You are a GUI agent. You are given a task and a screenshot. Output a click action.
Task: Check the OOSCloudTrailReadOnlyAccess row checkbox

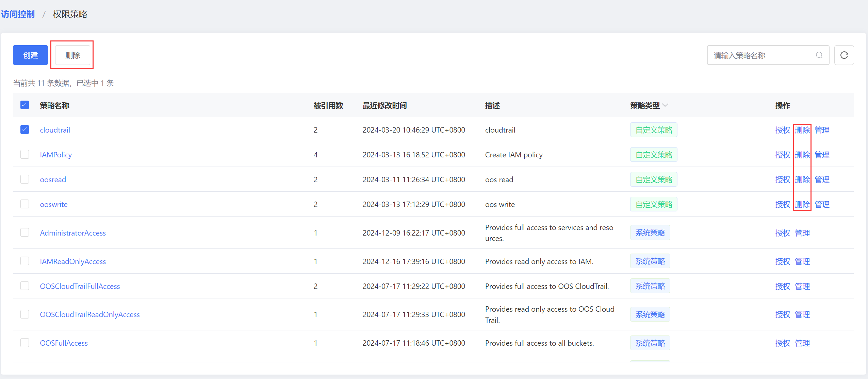(24, 314)
